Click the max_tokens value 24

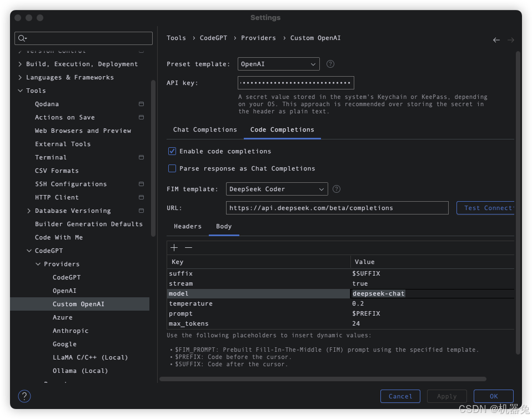click(355, 323)
